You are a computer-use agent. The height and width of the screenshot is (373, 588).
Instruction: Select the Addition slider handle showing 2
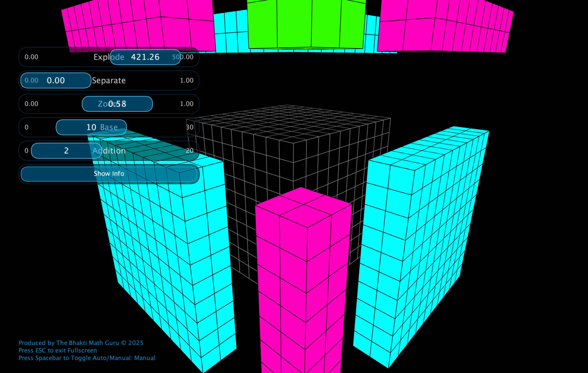(66, 151)
